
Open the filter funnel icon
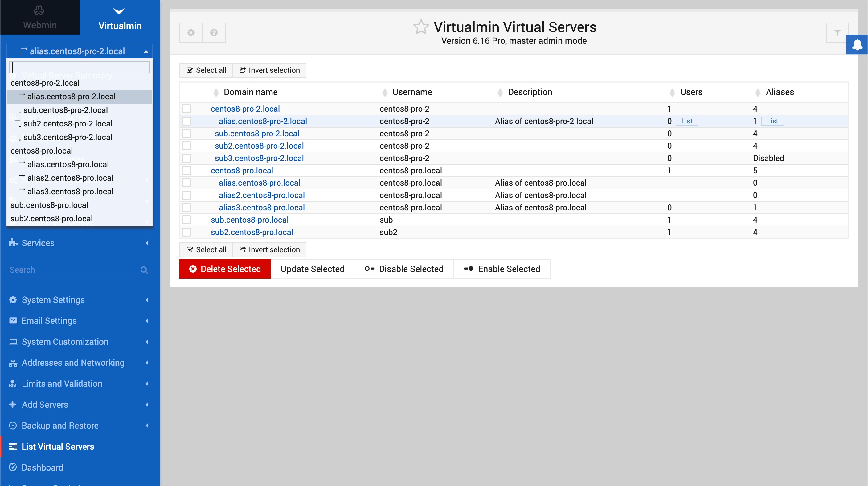(837, 33)
